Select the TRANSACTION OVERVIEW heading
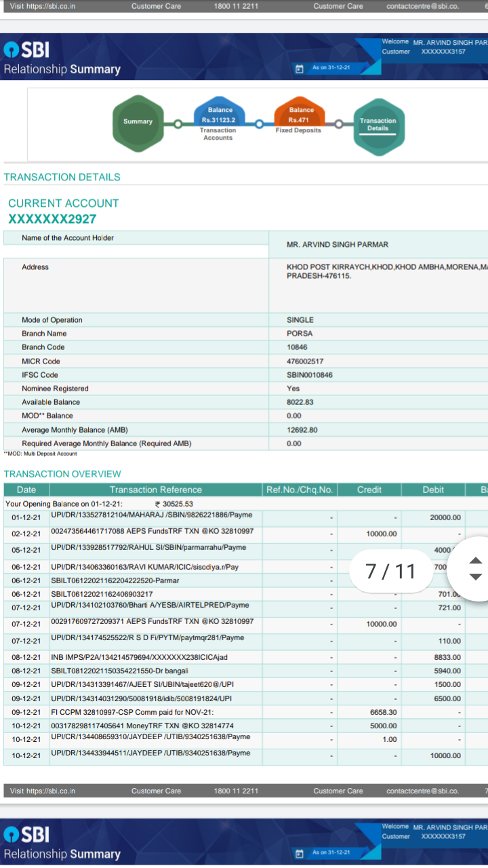The height and width of the screenshot is (868, 488). pyautogui.click(x=62, y=474)
